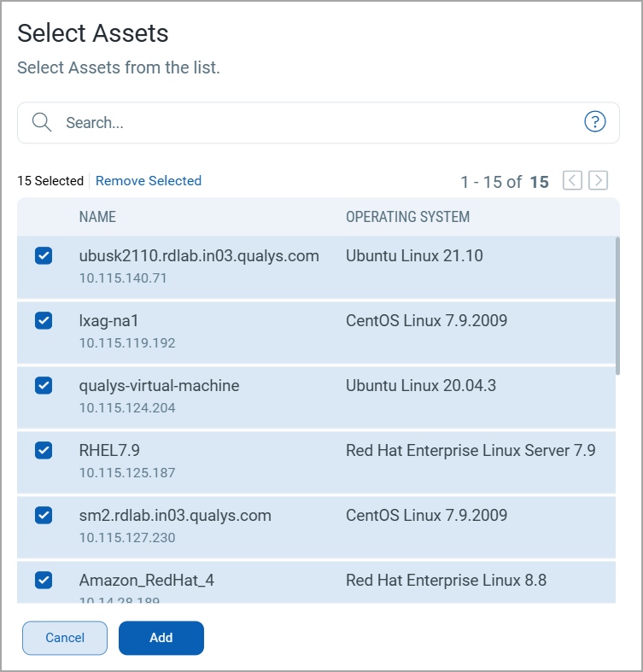This screenshot has width=643, height=672.
Task: Open the search help question icon
Action: click(x=594, y=122)
